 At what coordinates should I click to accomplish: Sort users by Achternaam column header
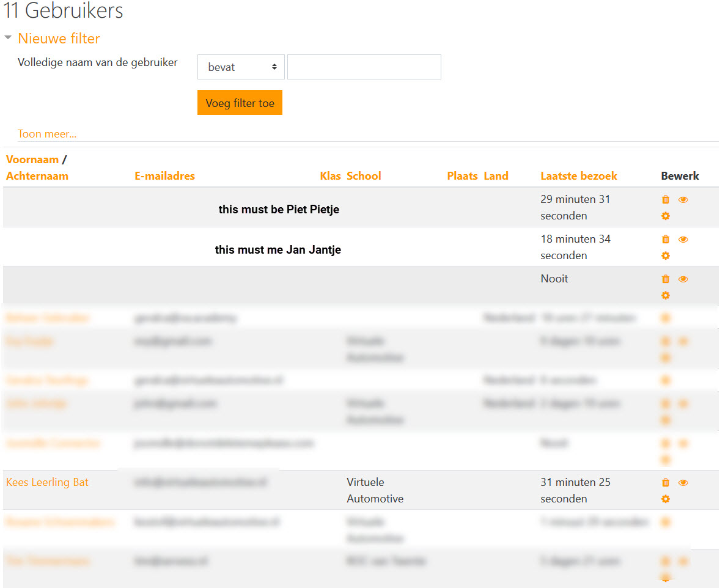[x=37, y=176]
